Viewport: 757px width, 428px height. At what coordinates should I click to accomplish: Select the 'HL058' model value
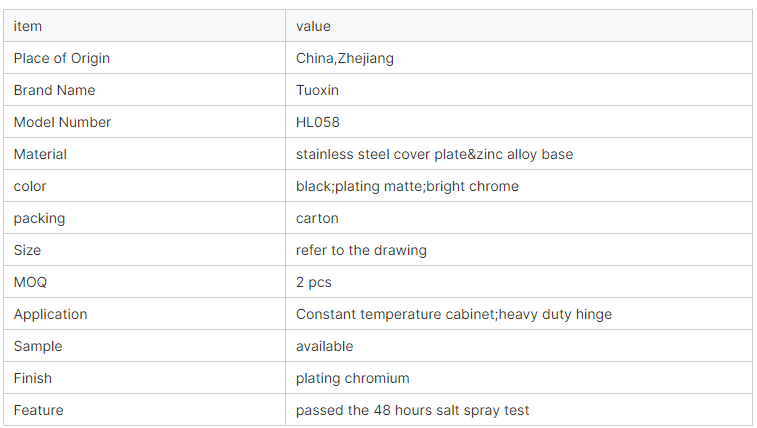[x=318, y=122]
